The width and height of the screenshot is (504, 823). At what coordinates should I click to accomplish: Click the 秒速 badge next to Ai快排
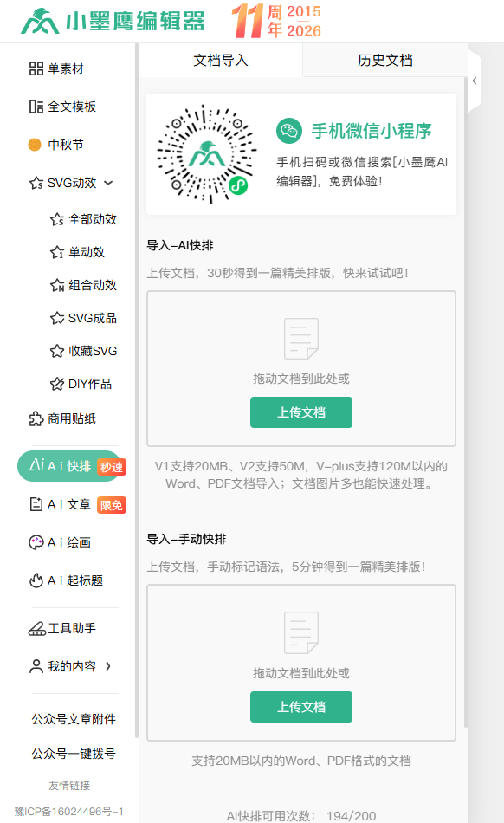(x=111, y=467)
